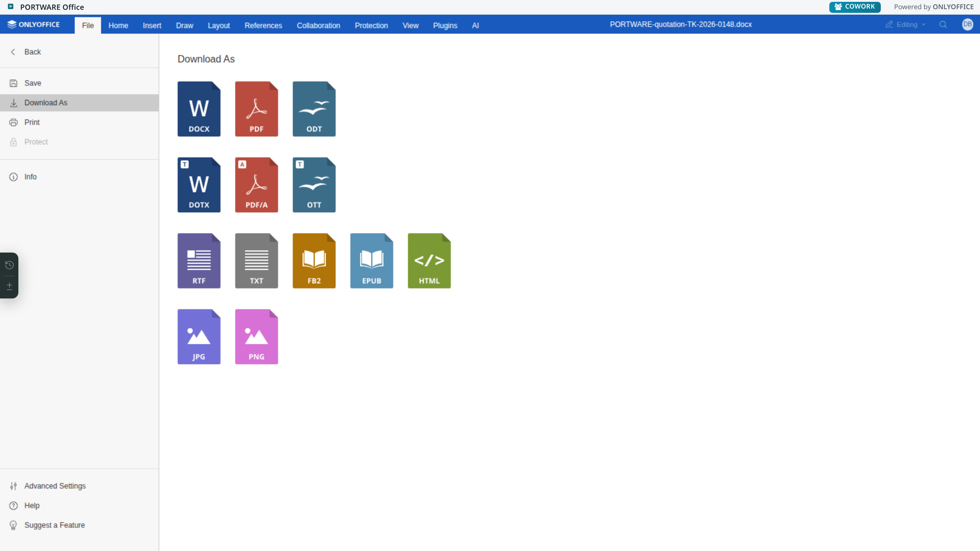The width and height of the screenshot is (980, 551).
Task: Select the DOTX template format
Action: [x=199, y=185]
